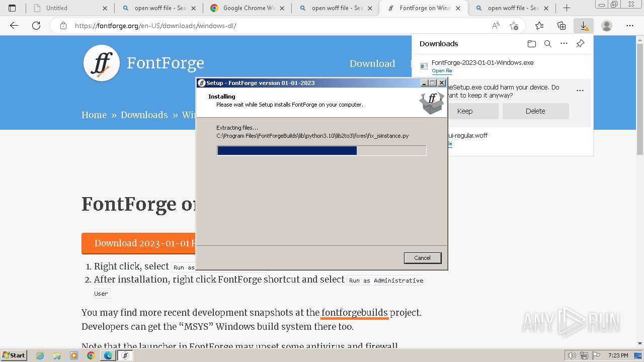This screenshot has height=362, width=644.
Task: Open Download in site navigation
Action: tap(372, 63)
